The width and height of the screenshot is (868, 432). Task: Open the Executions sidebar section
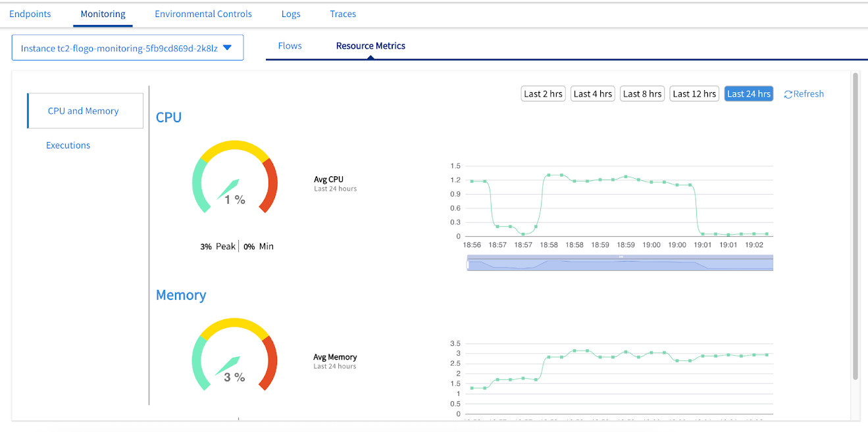[68, 145]
